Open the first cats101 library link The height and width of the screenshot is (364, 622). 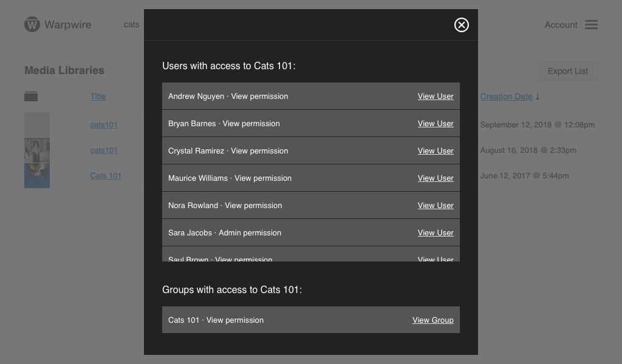coord(104,125)
